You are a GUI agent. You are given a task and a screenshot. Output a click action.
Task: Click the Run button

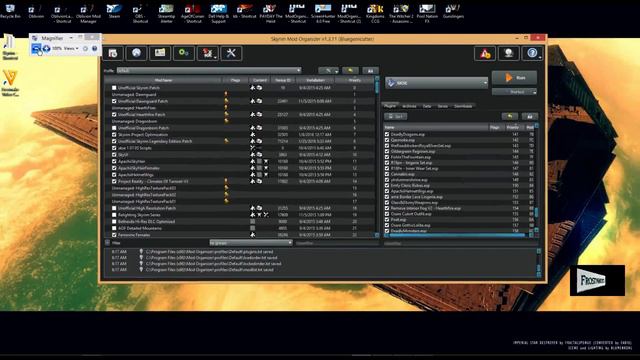[x=514, y=78]
